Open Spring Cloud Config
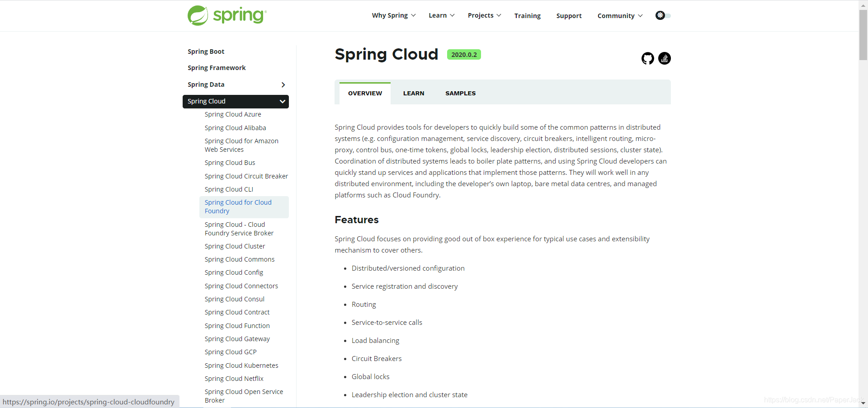 [x=234, y=272]
